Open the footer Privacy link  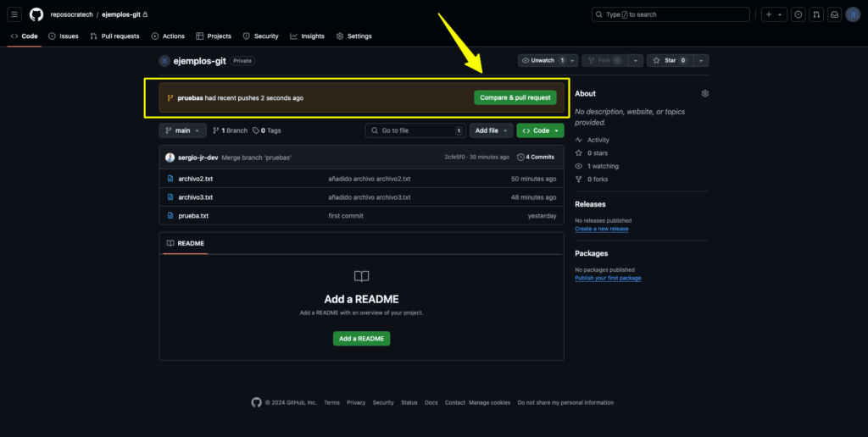[x=356, y=403]
